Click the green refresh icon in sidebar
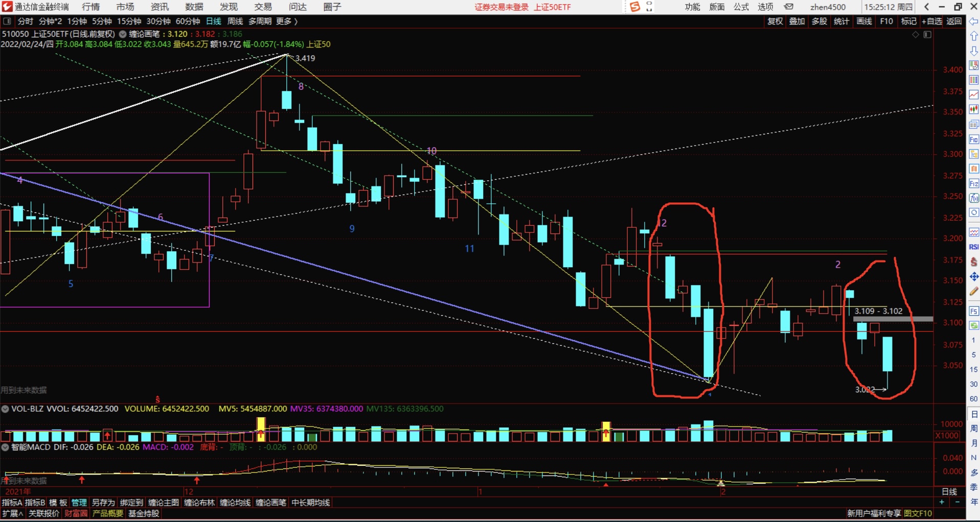Screen dimensions: 980x522 pyautogui.click(x=974, y=325)
